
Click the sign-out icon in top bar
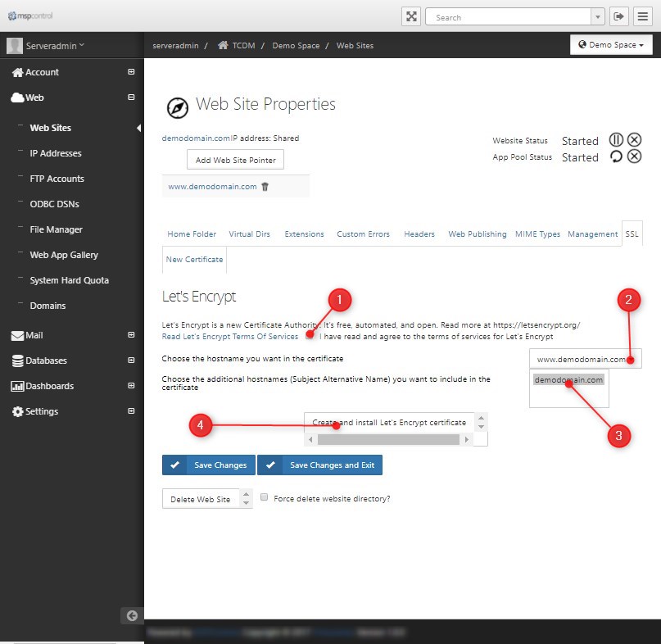[x=618, y=16]
